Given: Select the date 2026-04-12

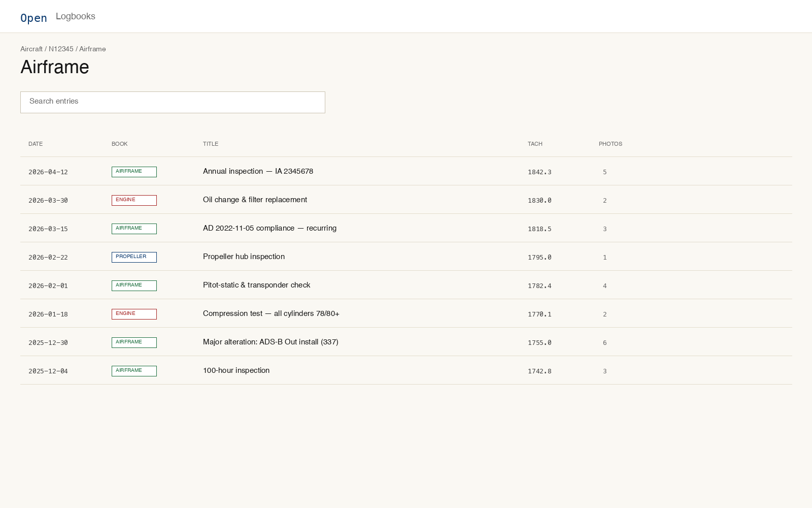Looking at the screenshot, I should [x=48, y=172].
